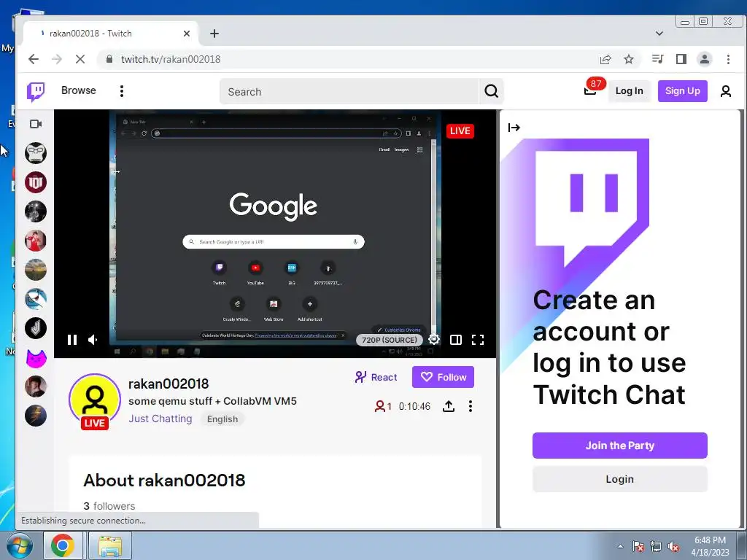Show hidden tray icons arrow
This screenshot has width=747, height=560.
click(620, 547)
